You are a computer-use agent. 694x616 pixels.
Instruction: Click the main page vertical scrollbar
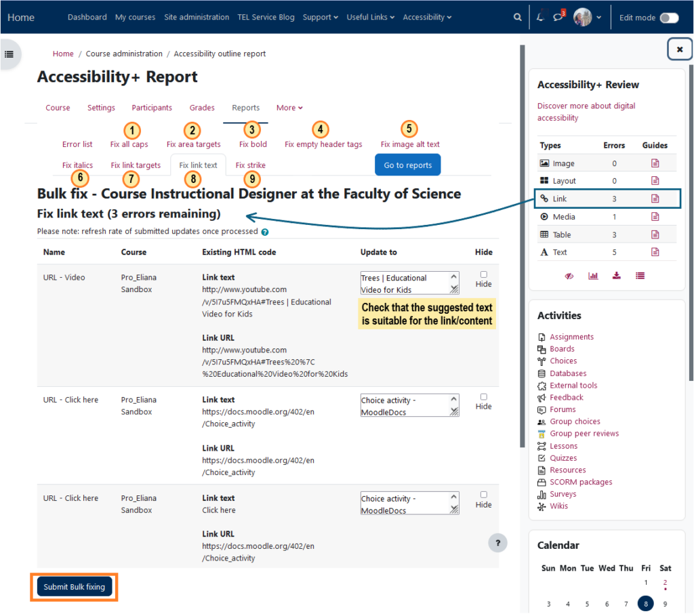coord(521,244)
